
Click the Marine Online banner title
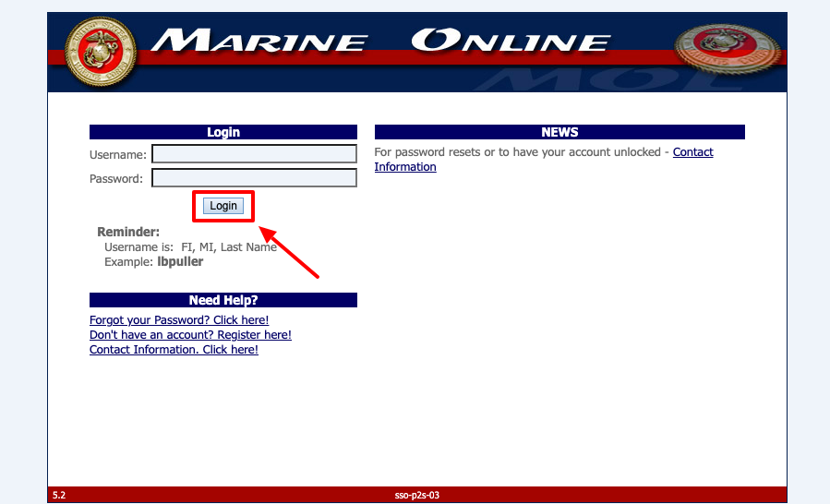pyautogui.click(x=381, y=41)
